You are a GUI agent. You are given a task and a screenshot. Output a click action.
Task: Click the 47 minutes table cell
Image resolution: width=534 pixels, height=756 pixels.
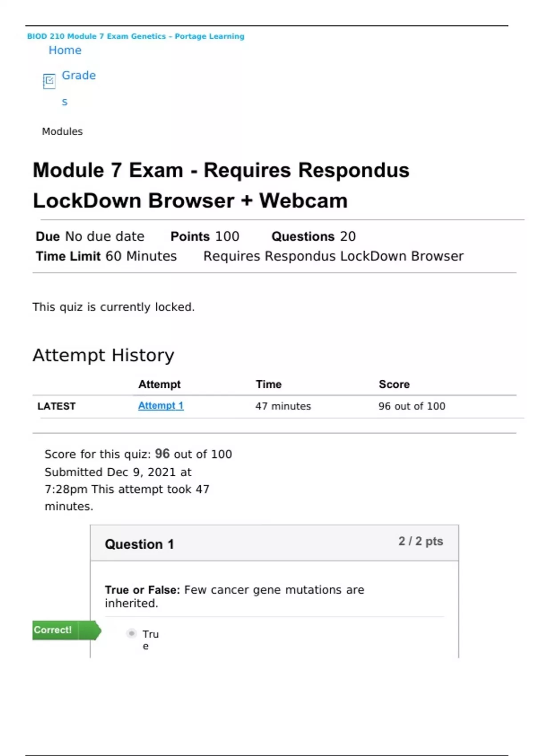(283, 406)
